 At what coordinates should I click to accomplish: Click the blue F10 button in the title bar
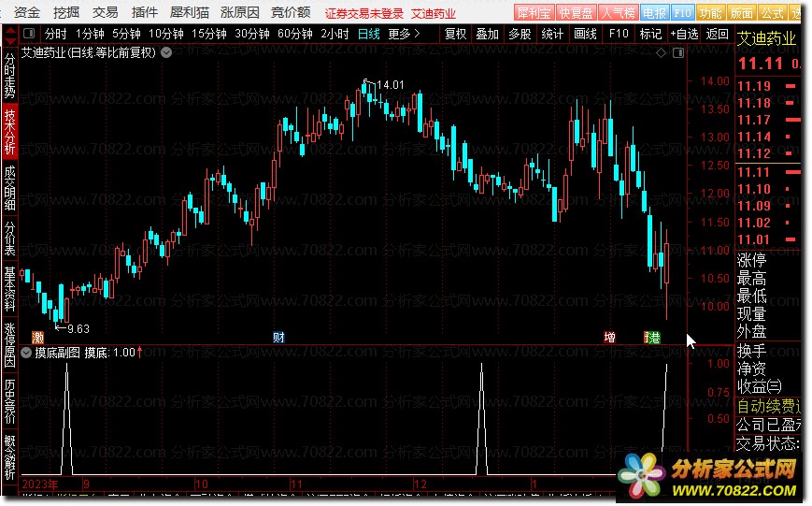(682, 13)
